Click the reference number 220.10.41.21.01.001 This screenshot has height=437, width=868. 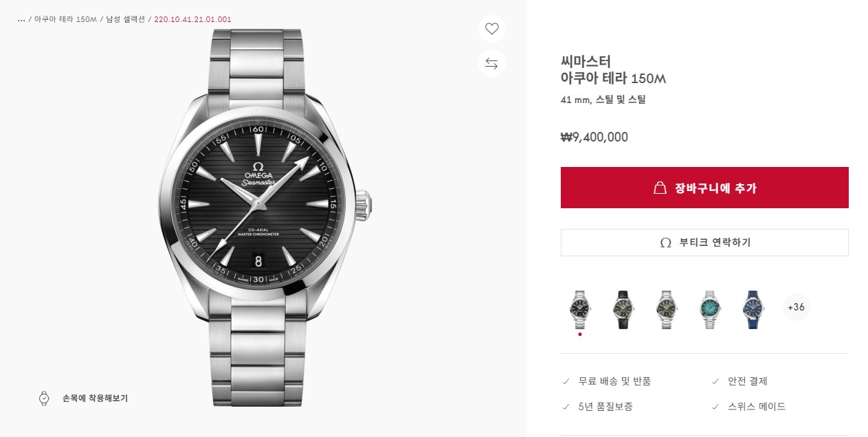[x=192, y=19]
